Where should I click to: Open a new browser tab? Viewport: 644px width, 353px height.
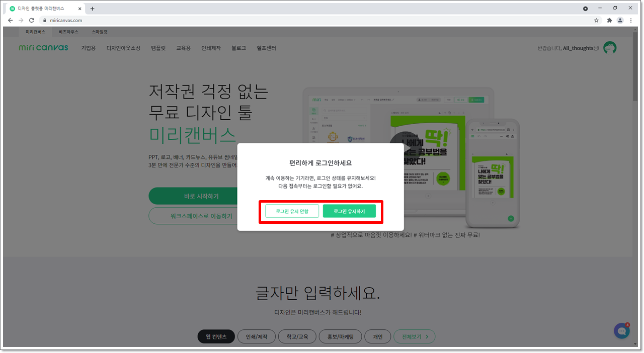92,9
